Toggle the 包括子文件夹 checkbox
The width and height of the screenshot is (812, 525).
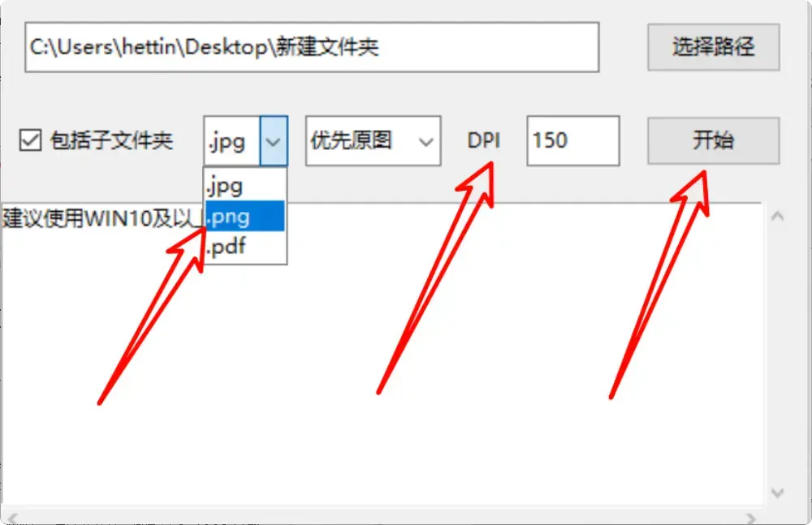[x=30, y=140]
